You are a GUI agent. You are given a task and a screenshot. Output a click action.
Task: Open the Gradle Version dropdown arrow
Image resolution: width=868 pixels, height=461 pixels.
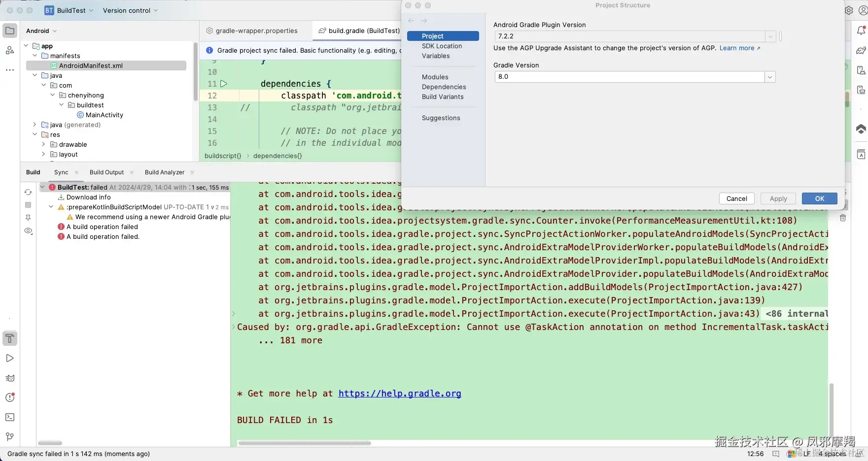coord(770,77)
